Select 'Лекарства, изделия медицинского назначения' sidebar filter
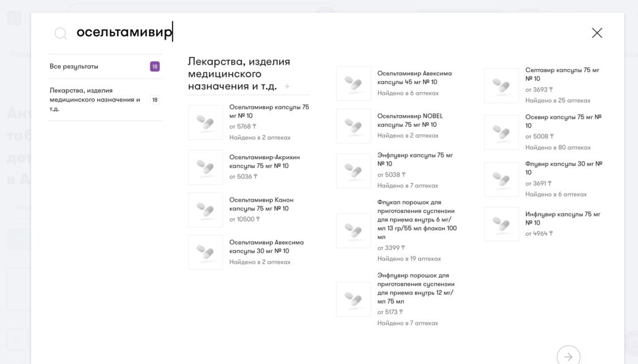The image size is (638, 364). point(95,100)
